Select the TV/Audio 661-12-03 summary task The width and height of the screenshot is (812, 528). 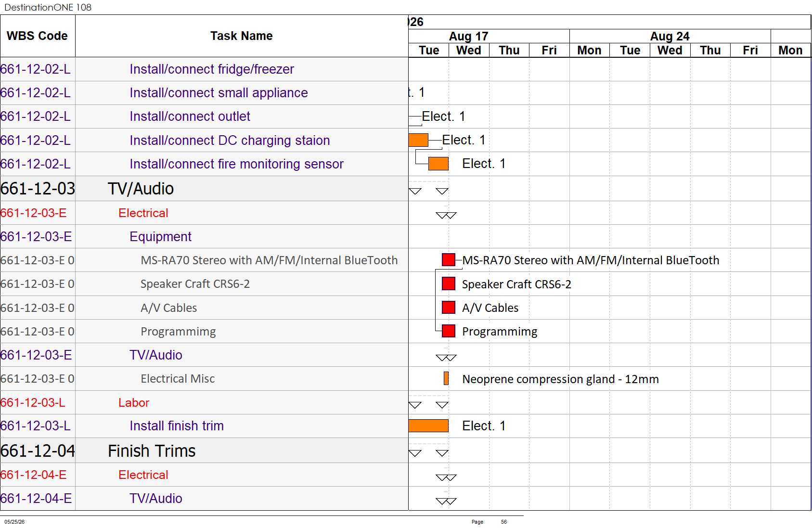(141, 189)
